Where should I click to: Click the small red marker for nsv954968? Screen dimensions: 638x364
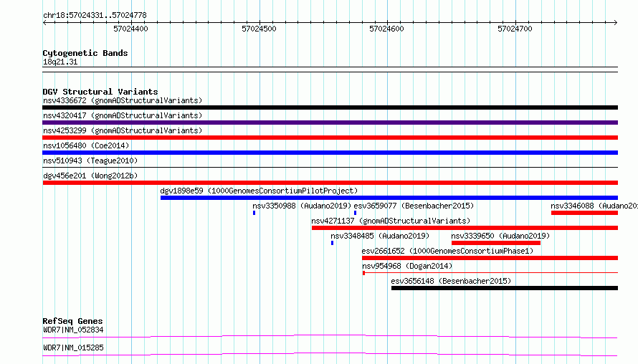tap(363, 273)
